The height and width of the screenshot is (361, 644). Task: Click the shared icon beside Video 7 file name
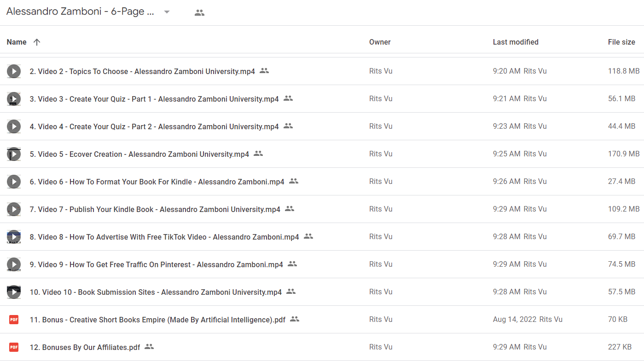click(290, 209)
